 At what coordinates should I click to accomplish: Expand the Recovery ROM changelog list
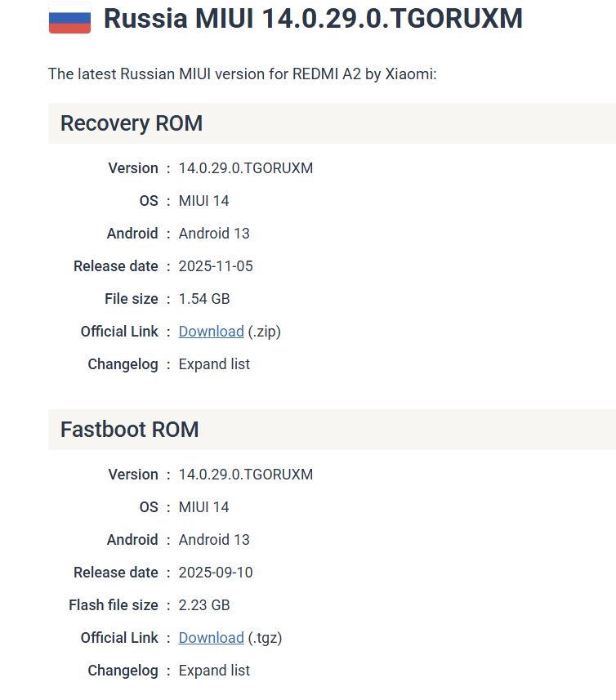click(214, 364)
